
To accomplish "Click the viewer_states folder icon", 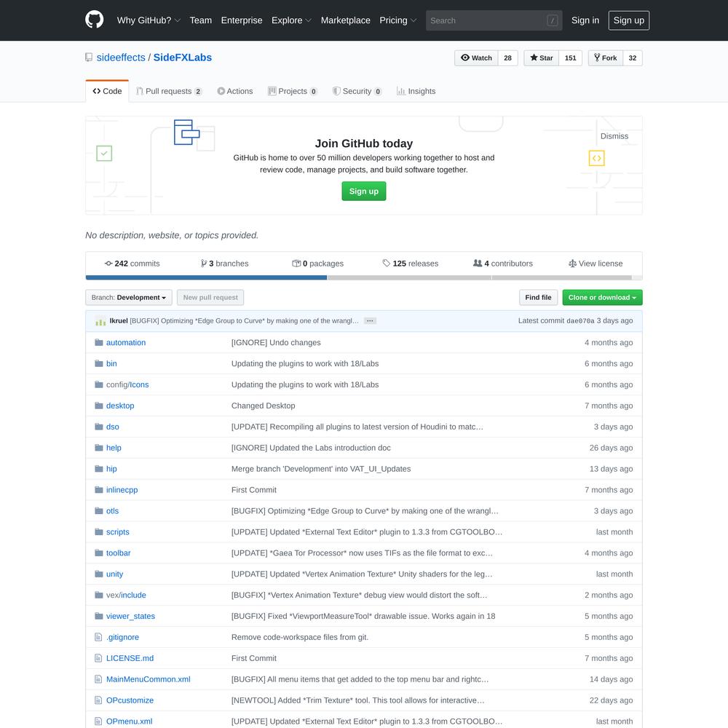I will (x=99, y=616).
